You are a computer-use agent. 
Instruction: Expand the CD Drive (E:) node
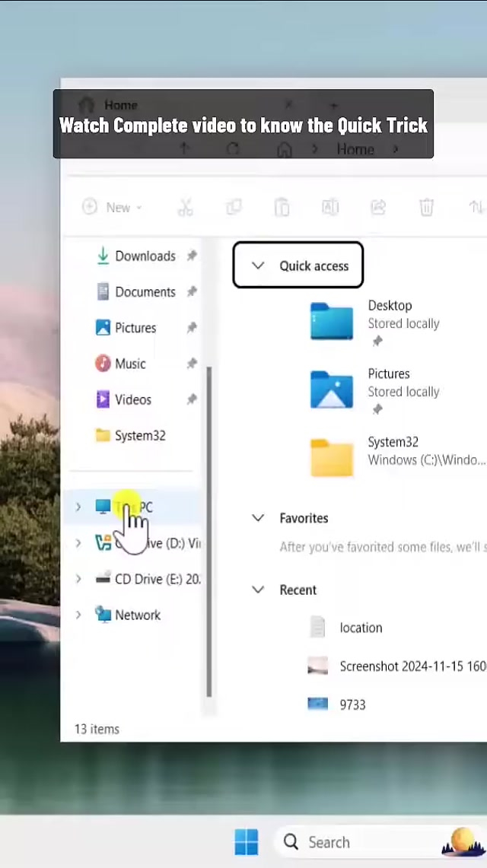tap(78, 579)
